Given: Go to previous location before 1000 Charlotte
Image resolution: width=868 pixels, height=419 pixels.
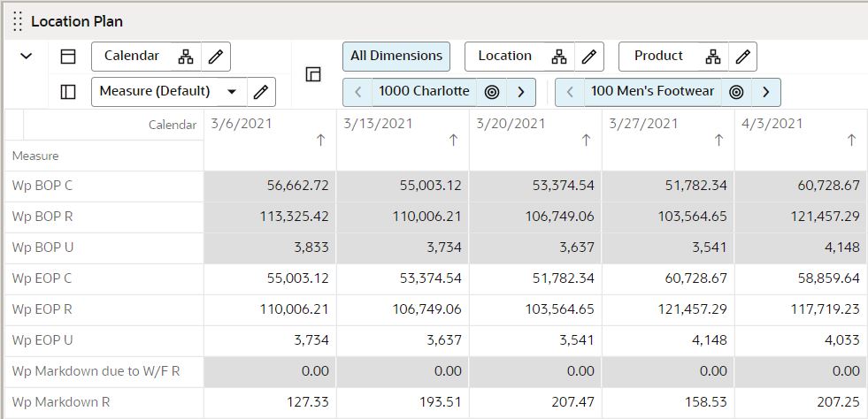Looking at the screenshot, I should 358,92.
